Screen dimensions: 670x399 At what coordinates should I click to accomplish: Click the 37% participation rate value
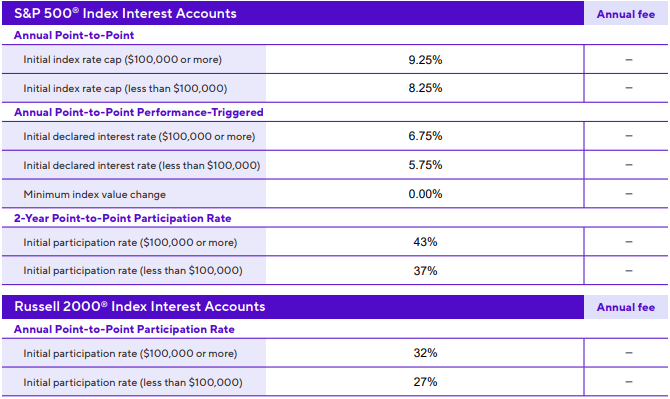coord(425,271)
